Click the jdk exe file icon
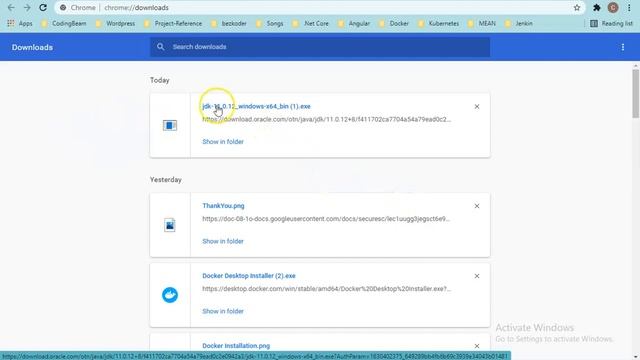640x360 pixels. coord(170,125)
